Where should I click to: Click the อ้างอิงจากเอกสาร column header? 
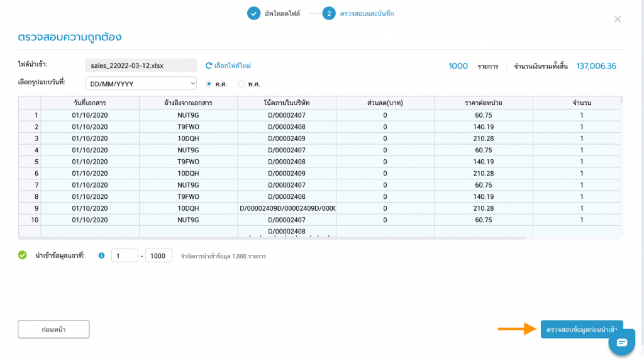pyautogui.click(x=188, y=103)
